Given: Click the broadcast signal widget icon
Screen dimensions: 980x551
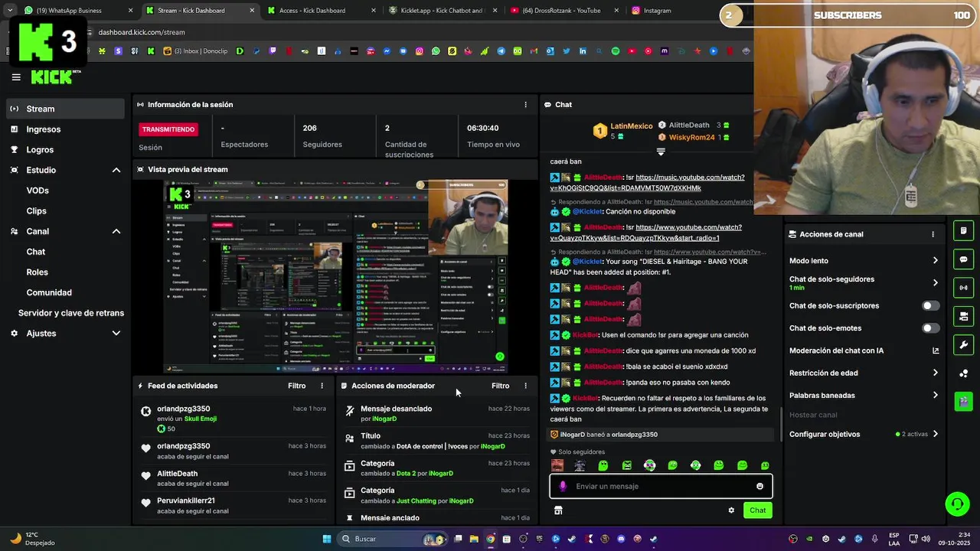Looking at the screenshot, I should [964, 288].
